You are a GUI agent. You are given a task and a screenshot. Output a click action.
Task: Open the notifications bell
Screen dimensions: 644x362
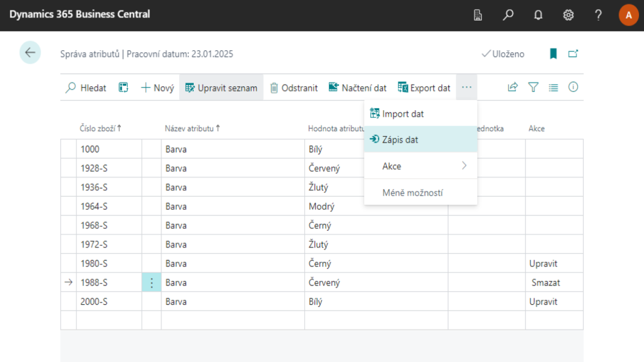point(538,15)
